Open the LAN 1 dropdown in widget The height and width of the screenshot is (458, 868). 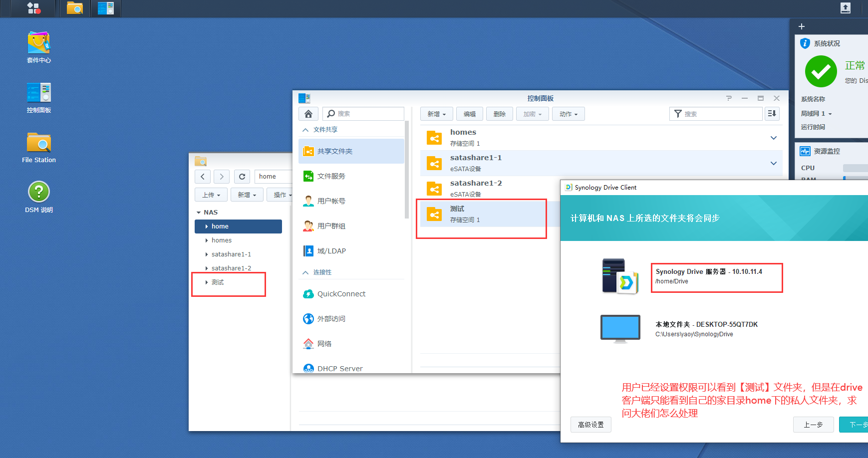click(x=817, y=114)
